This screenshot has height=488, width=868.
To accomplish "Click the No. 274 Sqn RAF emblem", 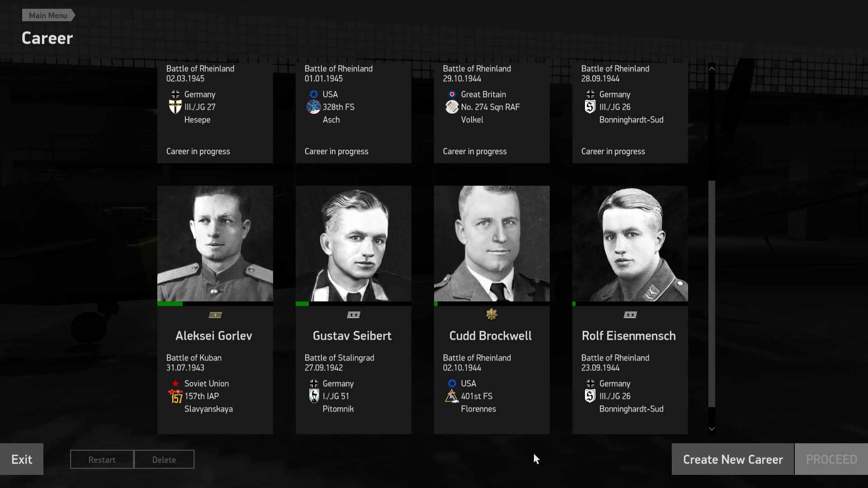I will (452, 107).
